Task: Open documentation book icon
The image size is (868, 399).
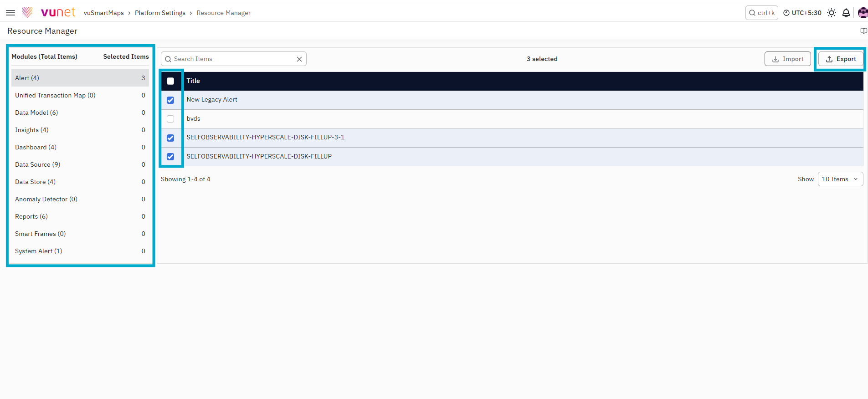Action: [863, 31]
